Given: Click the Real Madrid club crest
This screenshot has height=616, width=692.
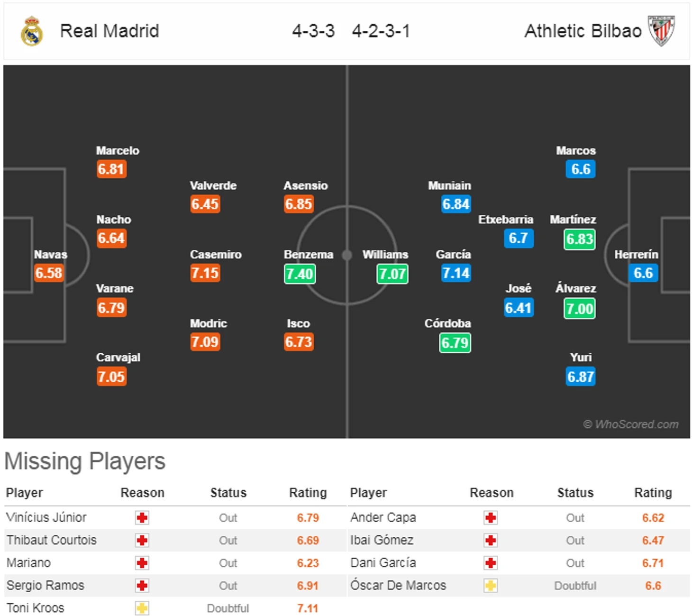Looking at the screenshot, I should pyautogui.click(x=32, y=31).
